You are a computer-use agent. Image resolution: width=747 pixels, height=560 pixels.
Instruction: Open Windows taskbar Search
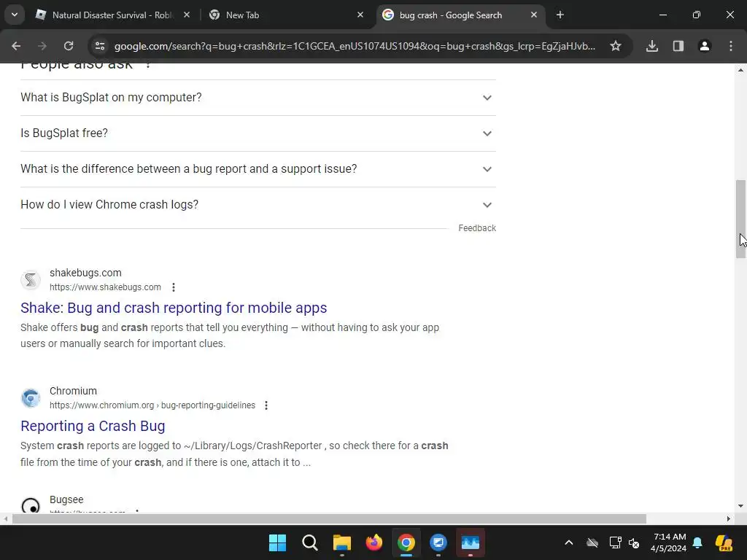(309, 542)
